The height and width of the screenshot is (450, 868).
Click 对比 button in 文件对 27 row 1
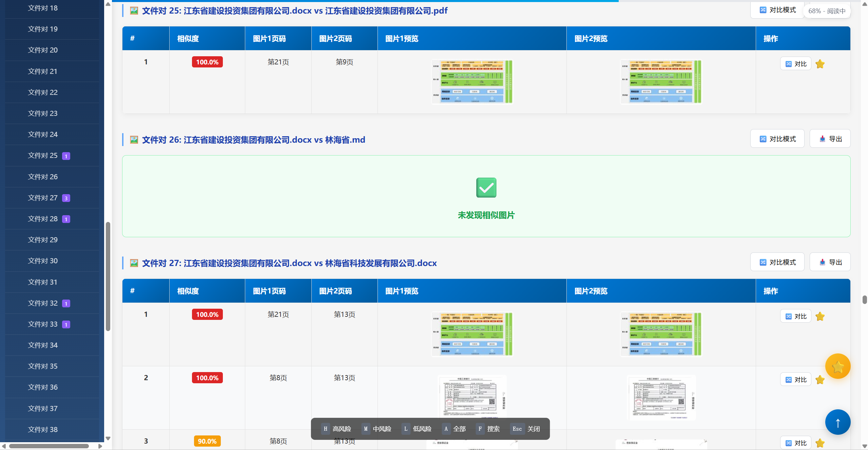point(795,316)
